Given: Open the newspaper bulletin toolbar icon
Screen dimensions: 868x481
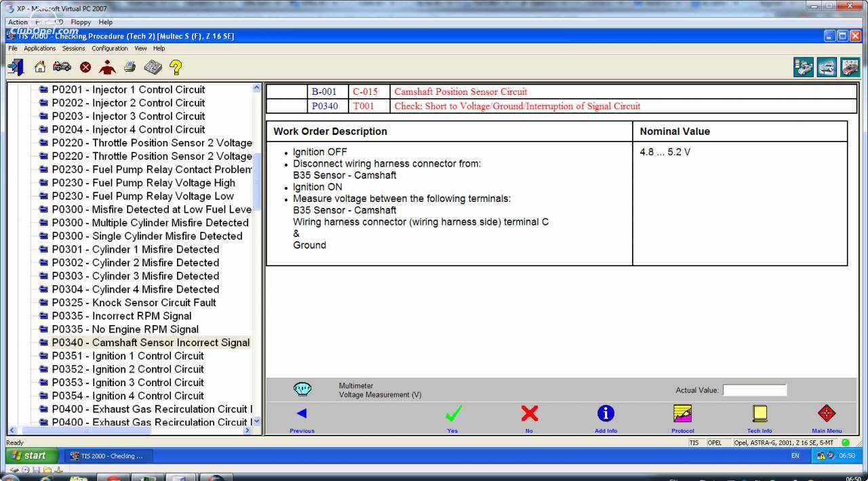Looking at the screenshot, I should [x=153, y=67].
